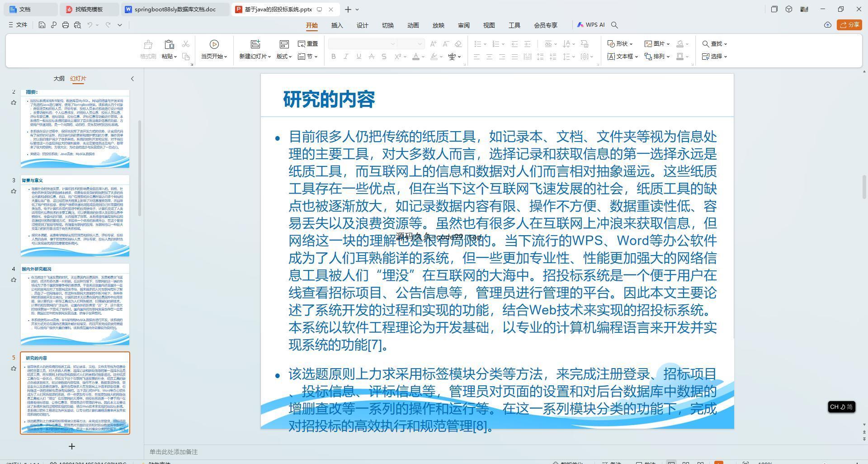This screenshot has height=464, width=868.
Task: Expand the bullet list dropdown arrow
Action: pos(485,44)
